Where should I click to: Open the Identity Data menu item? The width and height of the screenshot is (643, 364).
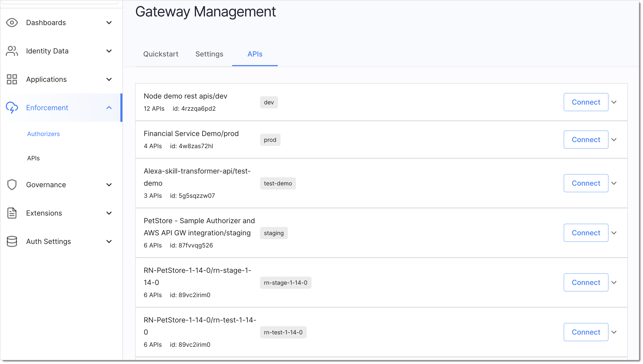[47, 51]
